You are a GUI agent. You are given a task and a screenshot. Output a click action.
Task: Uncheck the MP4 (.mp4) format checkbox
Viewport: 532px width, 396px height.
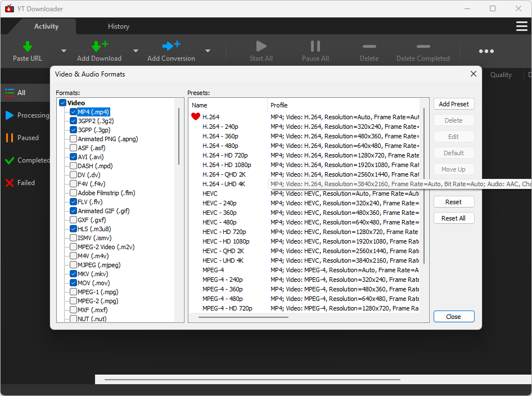[x=73, y=112]
